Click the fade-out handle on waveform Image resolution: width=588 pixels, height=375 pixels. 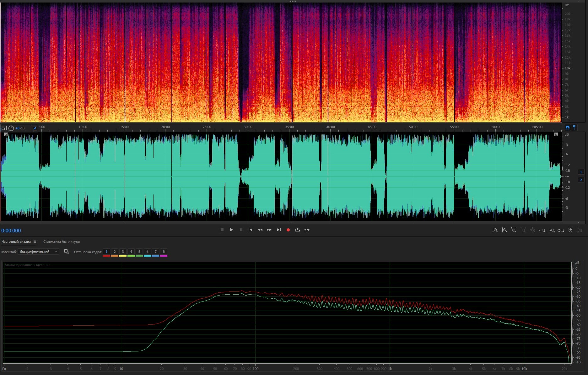[x=556, y=134]
